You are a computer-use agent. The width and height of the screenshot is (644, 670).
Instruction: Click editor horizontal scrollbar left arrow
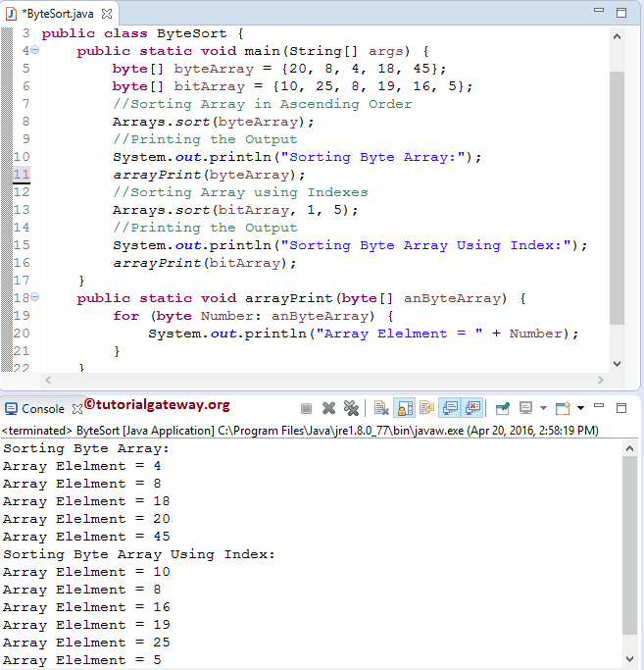pyautogui.click(x=48, y=380)
